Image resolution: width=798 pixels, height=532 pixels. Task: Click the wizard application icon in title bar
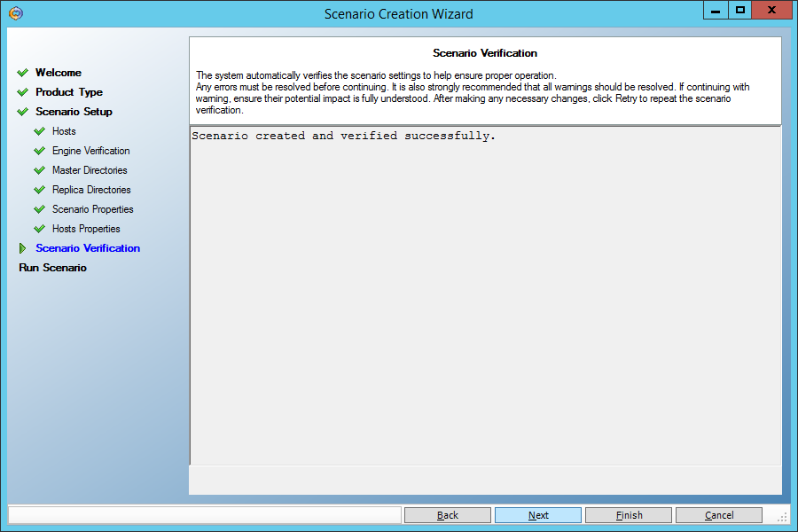pos(16,13)
